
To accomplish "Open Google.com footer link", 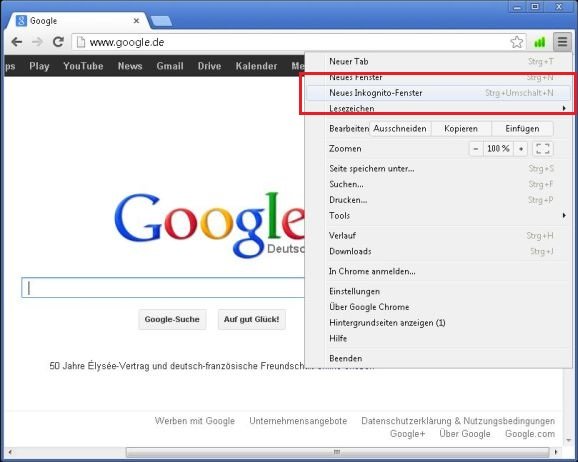I will pyautogui.click(x=530, y=434).
